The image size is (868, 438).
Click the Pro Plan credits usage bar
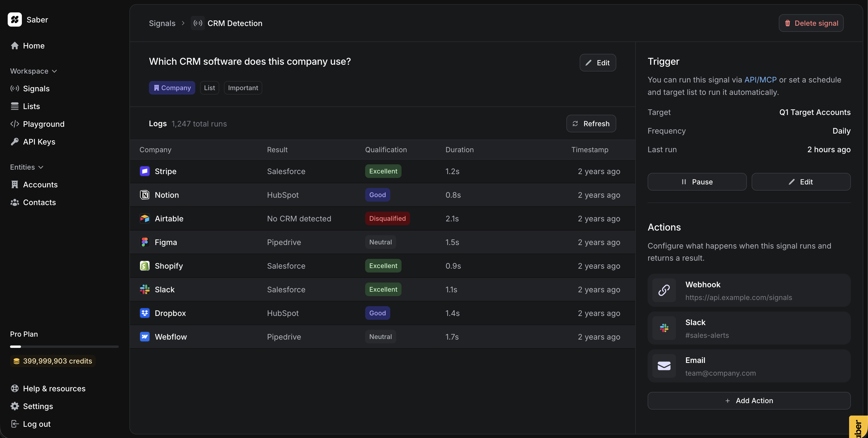64,346
